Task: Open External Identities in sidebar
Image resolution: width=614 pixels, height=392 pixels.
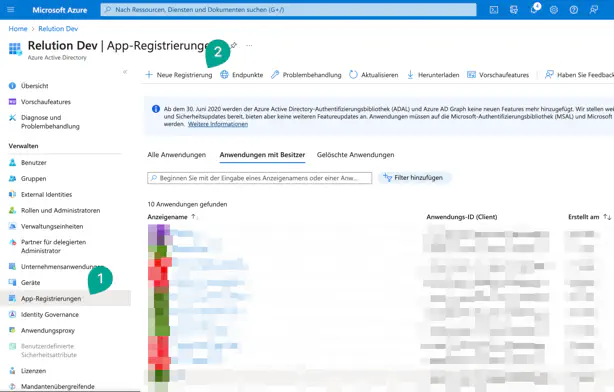Action: (40, 195)
